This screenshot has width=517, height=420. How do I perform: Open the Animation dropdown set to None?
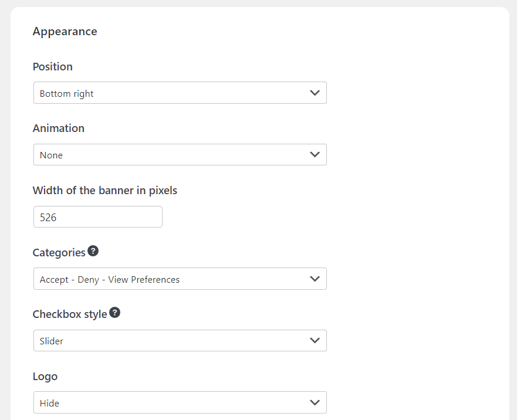(180, 155)
